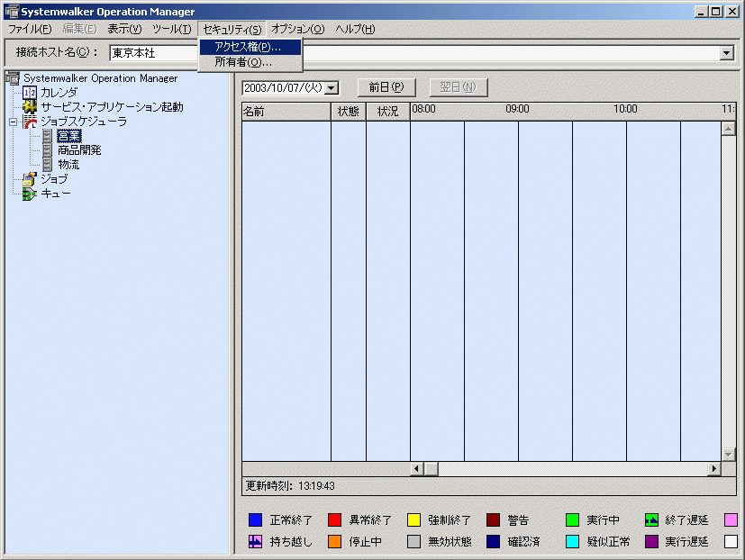The height and width of the screenshot is (560, 745).
Task: Click the 前日(P) button
Action: coord(386,87)
